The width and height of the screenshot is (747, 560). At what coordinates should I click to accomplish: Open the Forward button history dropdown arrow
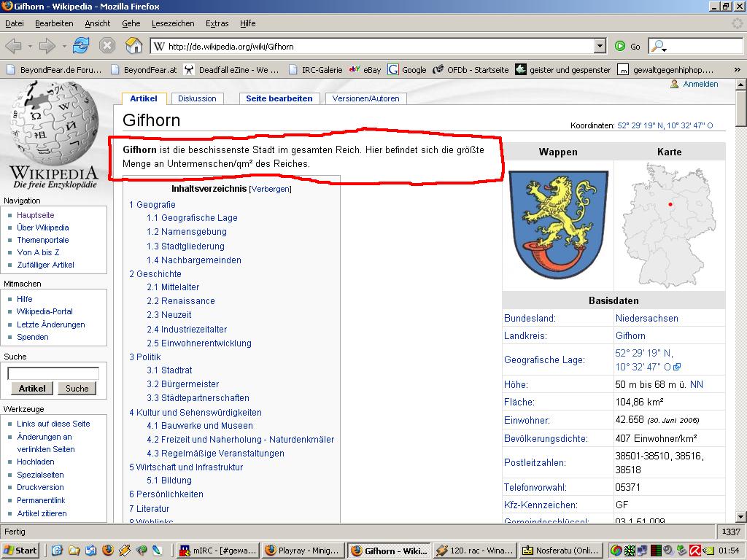64,46
